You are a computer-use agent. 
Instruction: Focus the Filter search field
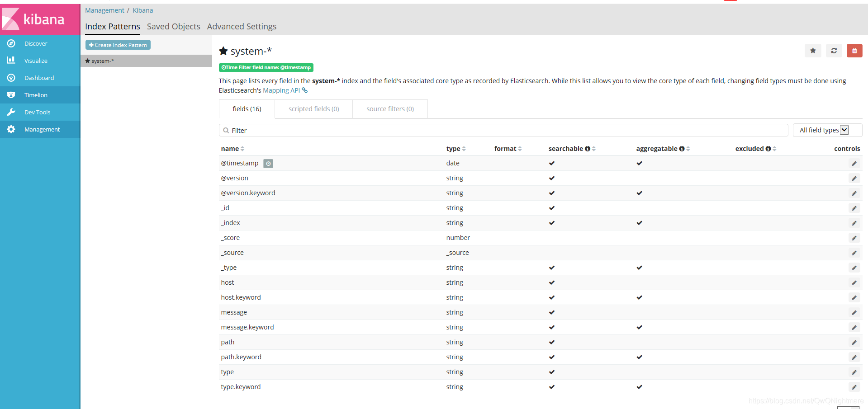503,130
